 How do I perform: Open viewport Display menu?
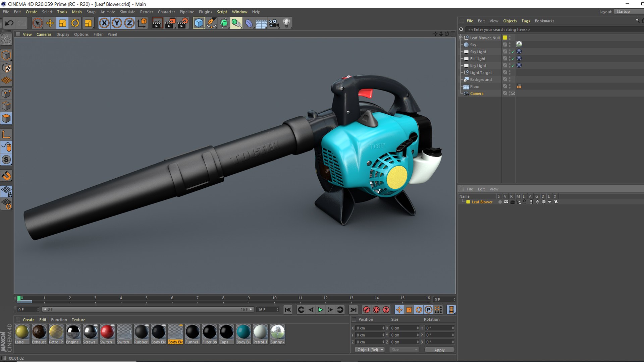coord(63,35)
